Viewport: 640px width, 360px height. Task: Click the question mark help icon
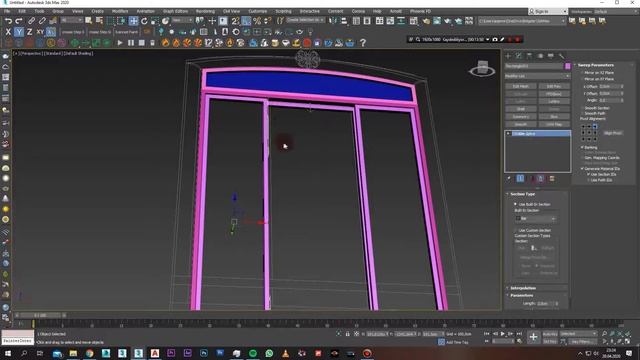point(362,42)
